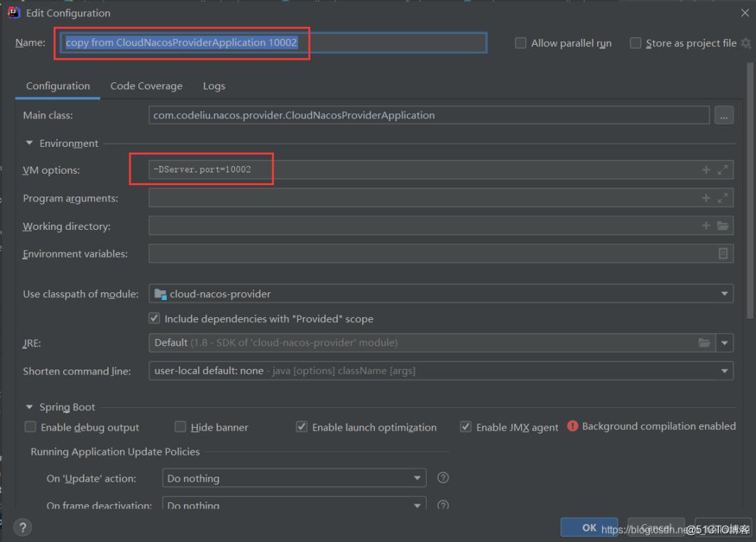
Task: Click the plus icon in VM options field
Action: pos(706,170)
